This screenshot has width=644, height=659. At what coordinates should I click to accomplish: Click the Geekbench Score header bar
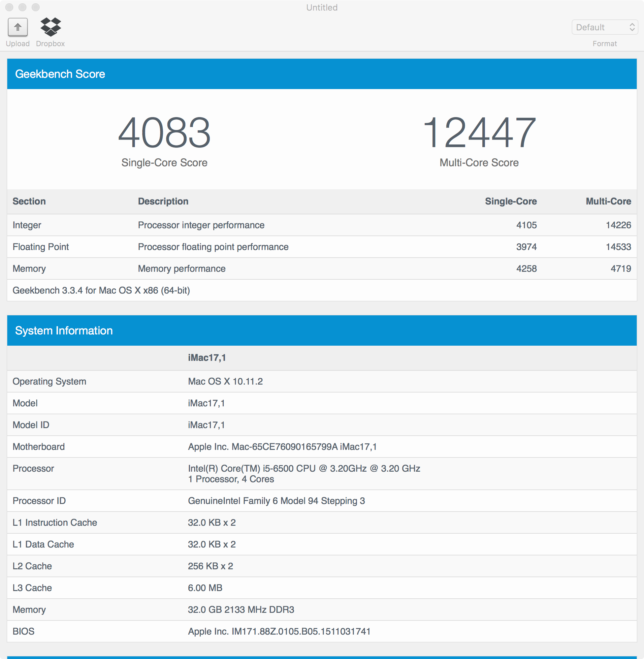click(x=321, y=74)
